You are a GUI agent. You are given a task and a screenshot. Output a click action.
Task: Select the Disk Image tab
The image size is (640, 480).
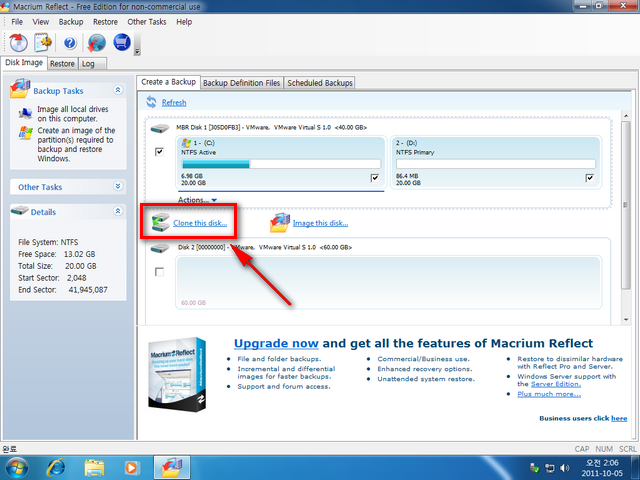click(x=24, y=62)
